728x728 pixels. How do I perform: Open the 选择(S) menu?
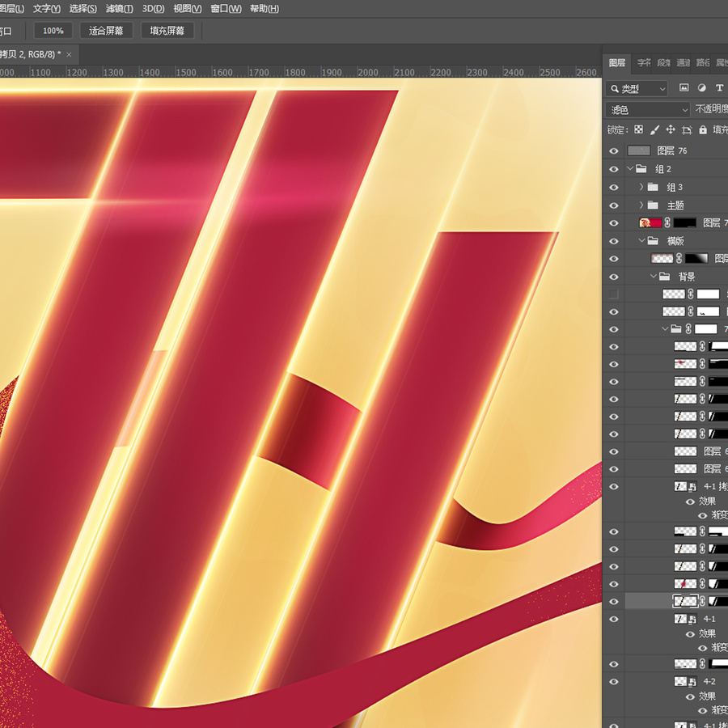coord(83,9)
